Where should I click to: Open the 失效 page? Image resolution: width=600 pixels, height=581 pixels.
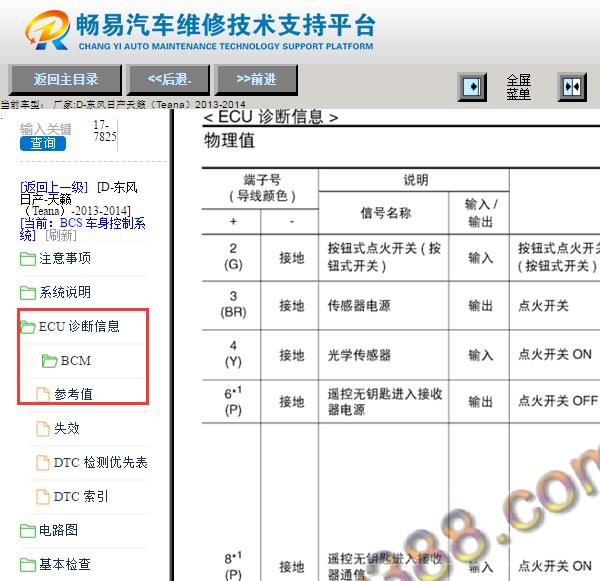click(67, 428)
